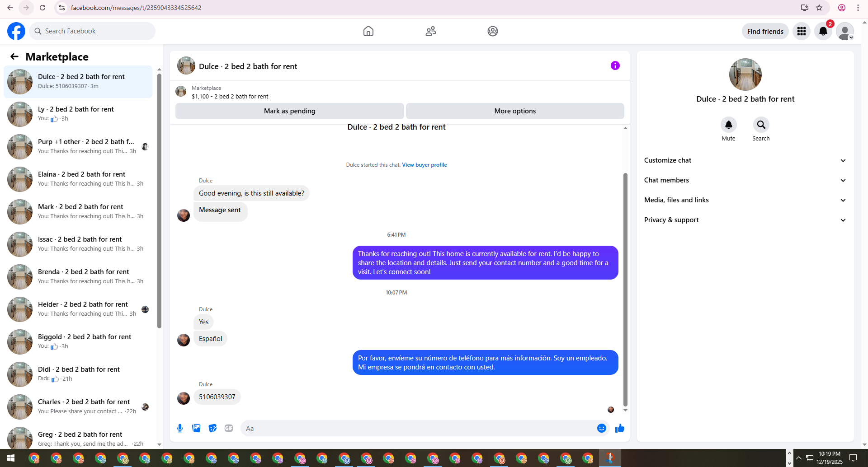Open the Home feed icon
Viewport: 868px width, 467px height.
[368, 31]
